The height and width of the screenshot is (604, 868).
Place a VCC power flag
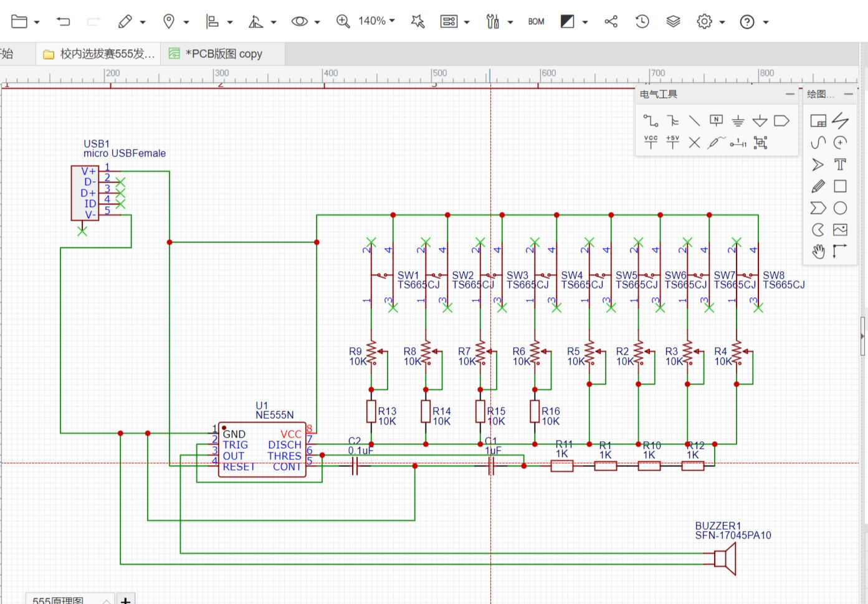coord(651,143)
